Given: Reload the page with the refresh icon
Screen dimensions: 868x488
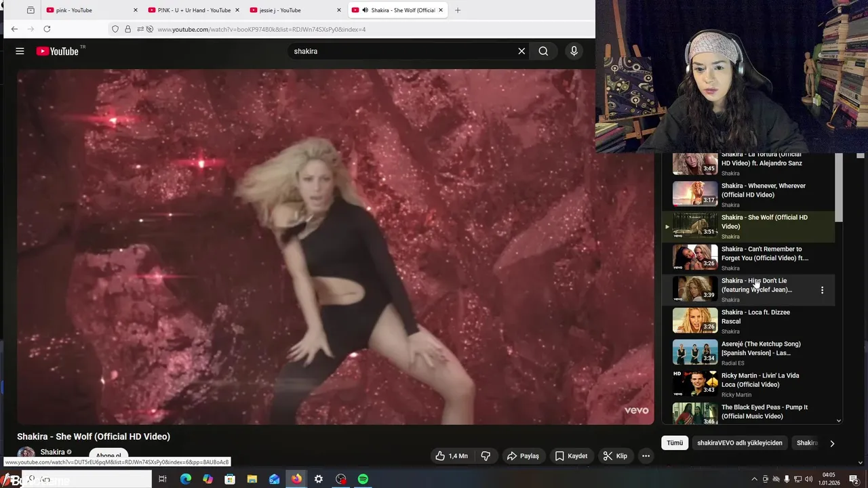Looking at the screenshot, I should [47, 29].
